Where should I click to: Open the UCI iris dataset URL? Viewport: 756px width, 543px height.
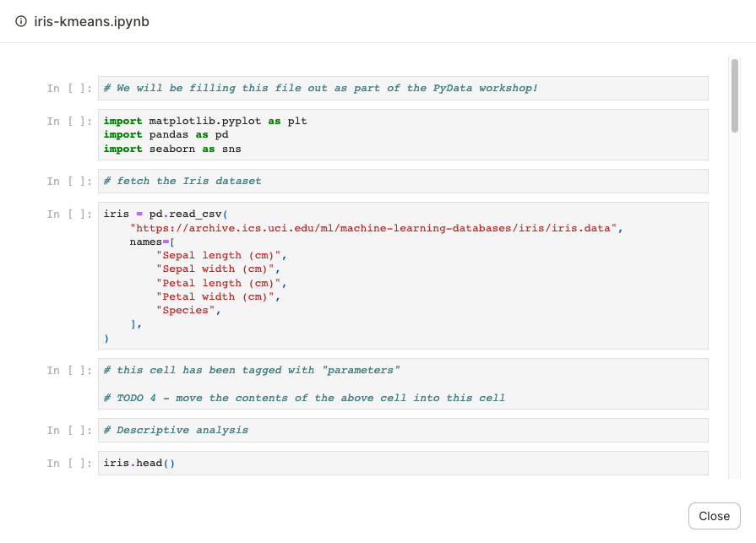375,227
